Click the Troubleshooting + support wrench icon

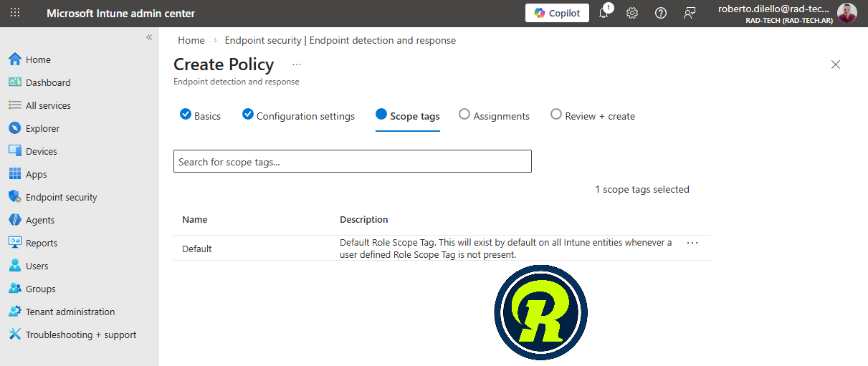pos(14,334)
